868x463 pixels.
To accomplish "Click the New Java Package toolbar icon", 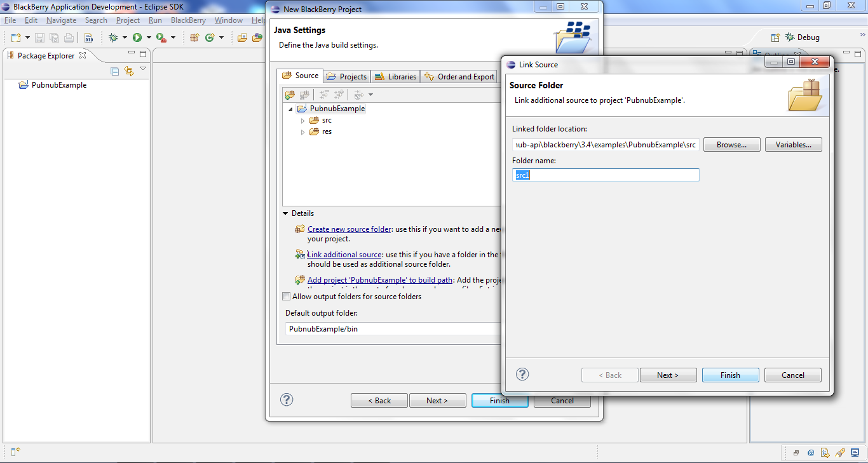I will [194, 37].
